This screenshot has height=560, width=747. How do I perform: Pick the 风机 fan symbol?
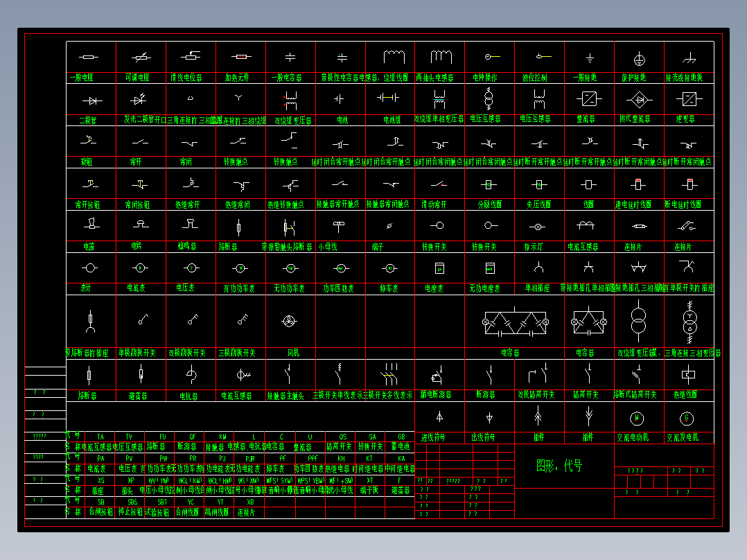(x=289, y=321)
